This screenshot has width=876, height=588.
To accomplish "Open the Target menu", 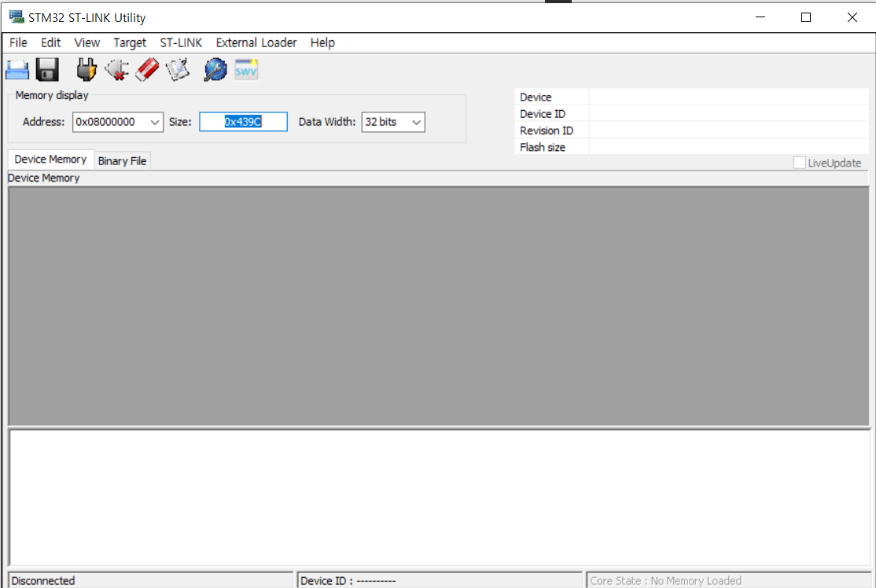I will coord(130,43).
